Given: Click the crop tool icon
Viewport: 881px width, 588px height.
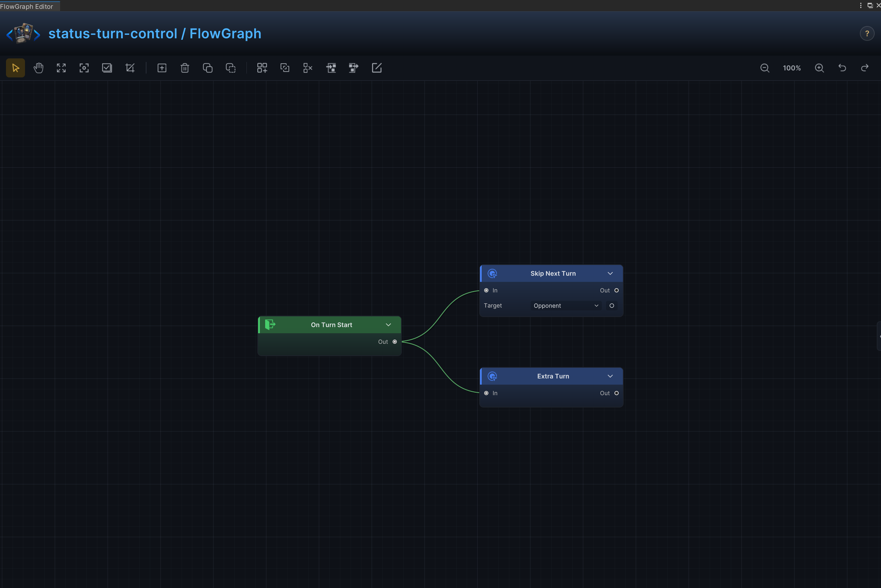Looking at the screenshot, I should click(x=130, y=68).
